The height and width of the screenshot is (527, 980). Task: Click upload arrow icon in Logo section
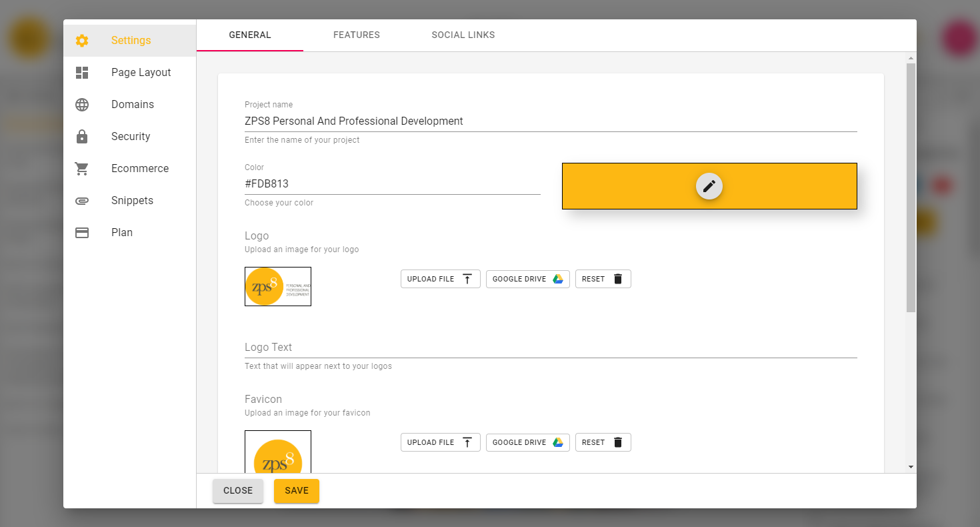[x=467, y=279]
